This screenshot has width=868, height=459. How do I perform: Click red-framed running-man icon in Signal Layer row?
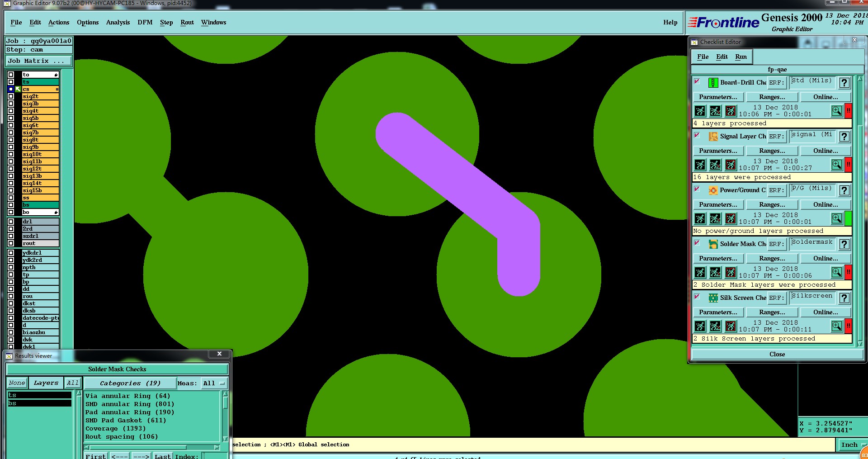coord(731,165)
